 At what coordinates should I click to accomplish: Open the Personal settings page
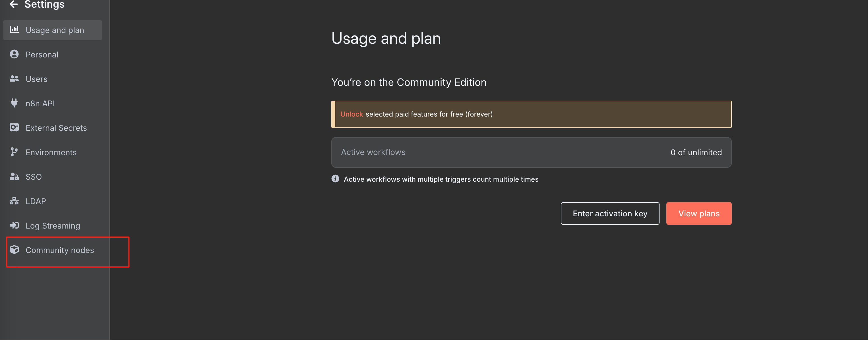point(42,55)
